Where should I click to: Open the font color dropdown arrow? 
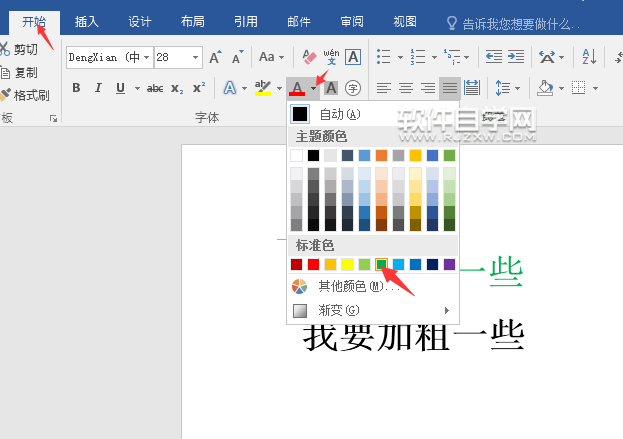(313, 88)
